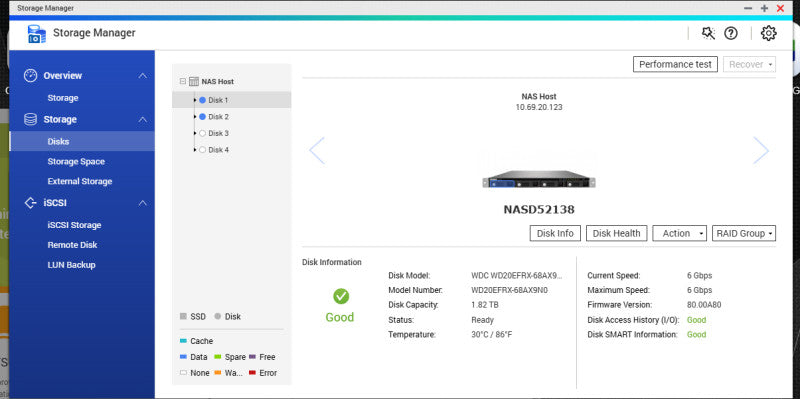Go to previous device with left arrow
The height and width of the screenshot is (399, 800).
[317, 151]
